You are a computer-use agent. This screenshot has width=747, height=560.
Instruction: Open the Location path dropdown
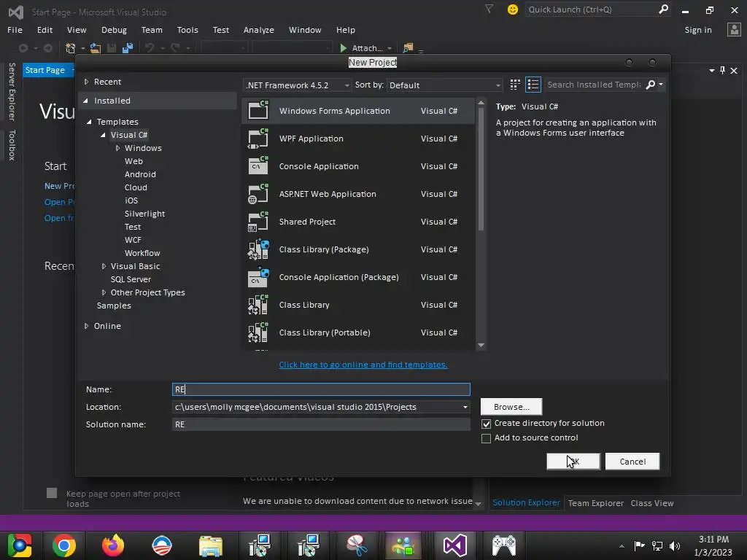465,407
